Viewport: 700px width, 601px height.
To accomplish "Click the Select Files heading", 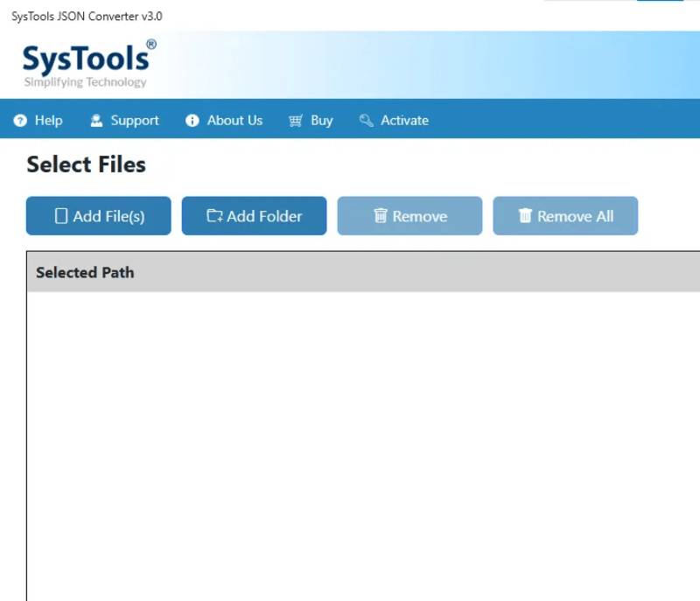I will pos(86,164).
